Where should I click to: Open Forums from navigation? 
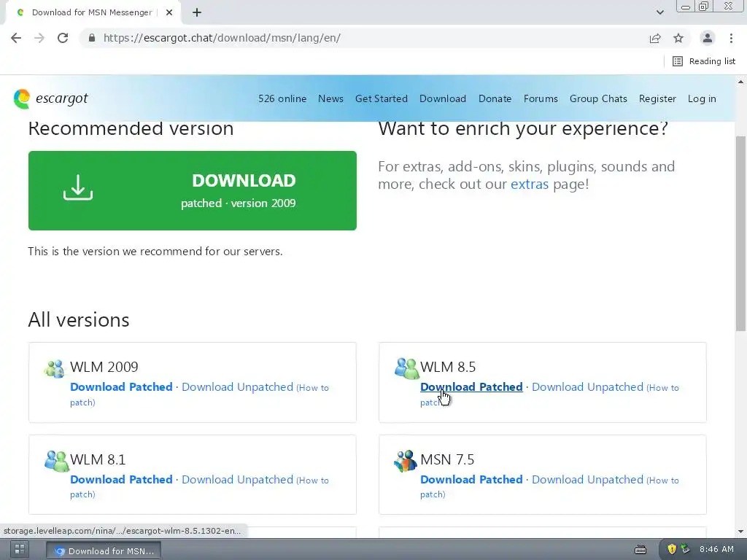[x=541, y=98]
